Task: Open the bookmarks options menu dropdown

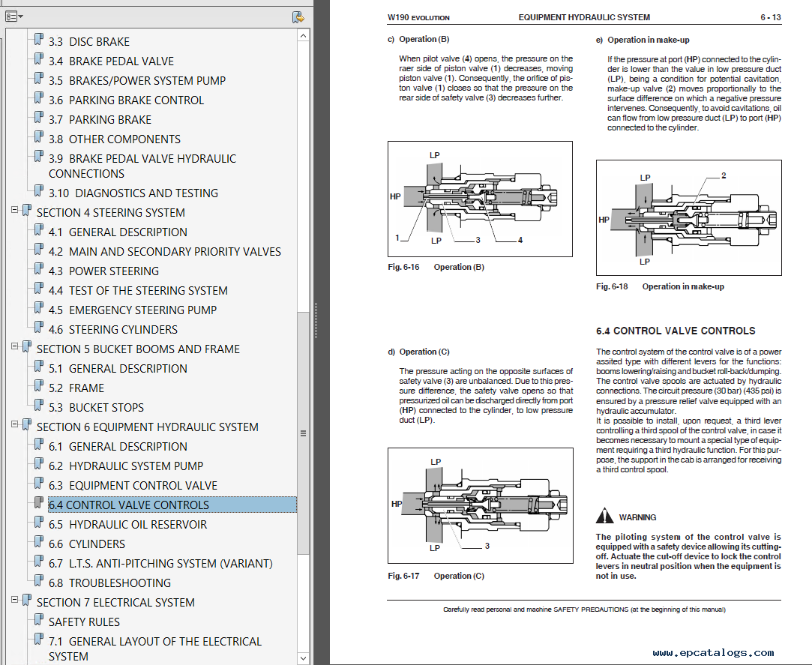Action: (13, 17)
